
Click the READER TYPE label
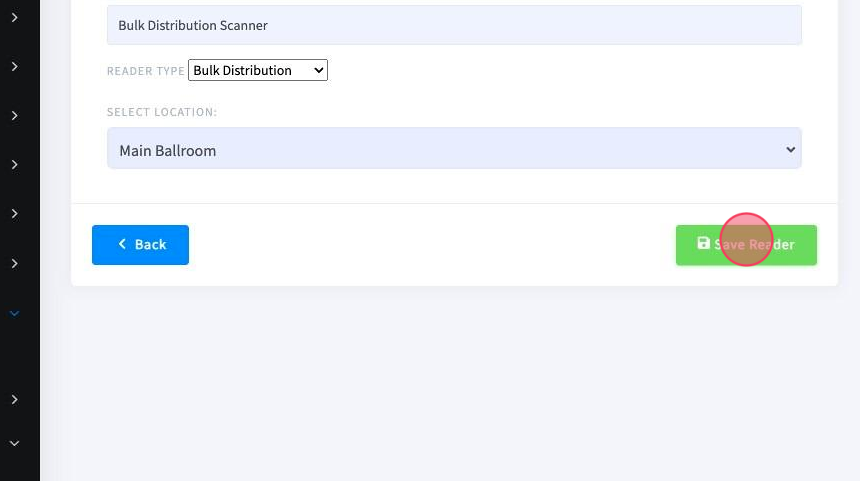click(x=146, y=71)
